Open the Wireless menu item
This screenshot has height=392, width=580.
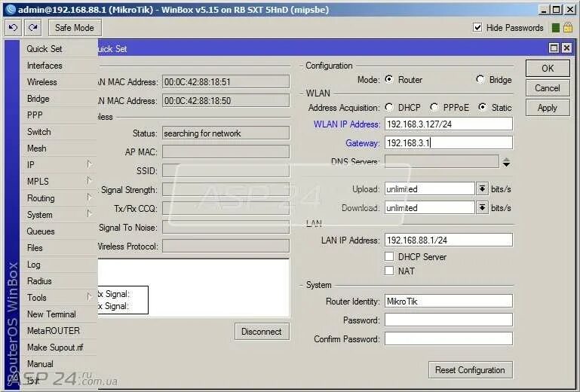click(x=59, y=82)
